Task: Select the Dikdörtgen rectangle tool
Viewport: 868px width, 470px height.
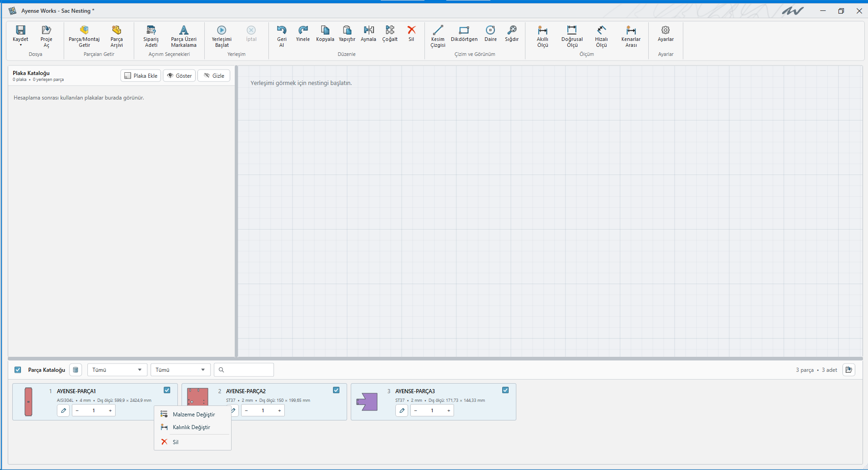Action: click(464, 33)
